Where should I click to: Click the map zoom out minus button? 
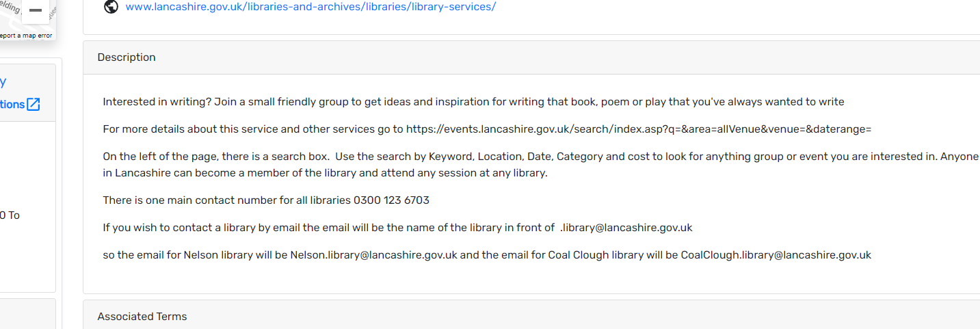pos(36,11)
